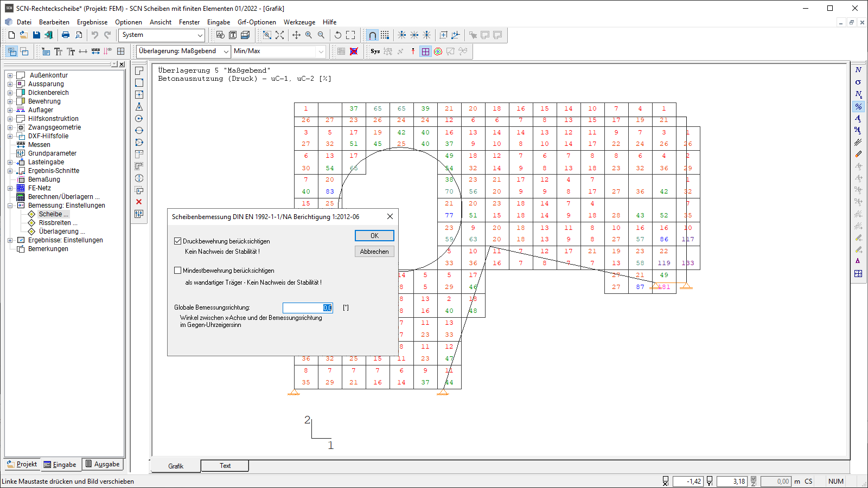Save the project with the floppy disk icon
This screenshot has height=488, width=868.
click(36, 35)
